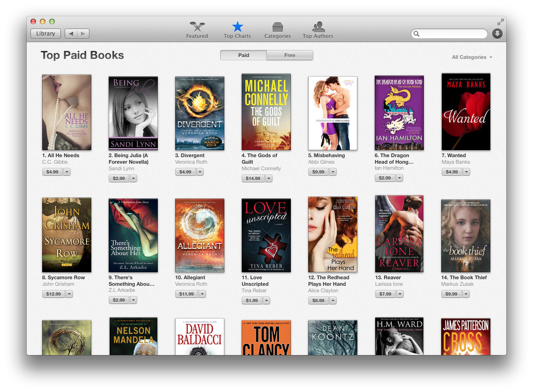This screenshot has height=392, width=533.
Task: Expand price options for Wanted
Action: (x=466, y=172)
